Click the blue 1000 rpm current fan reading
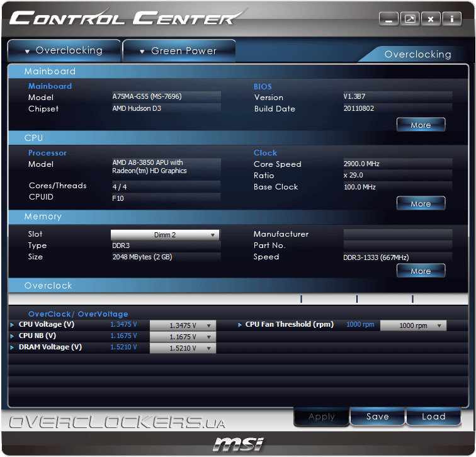 tap(360, 324)
